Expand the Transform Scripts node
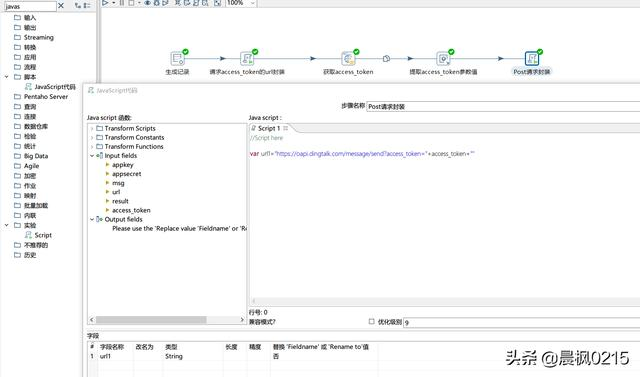 click(x=92, y=129)
